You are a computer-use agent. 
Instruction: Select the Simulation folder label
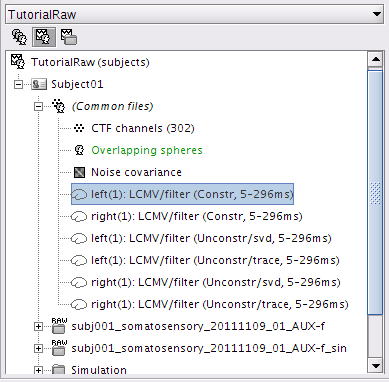99,370
